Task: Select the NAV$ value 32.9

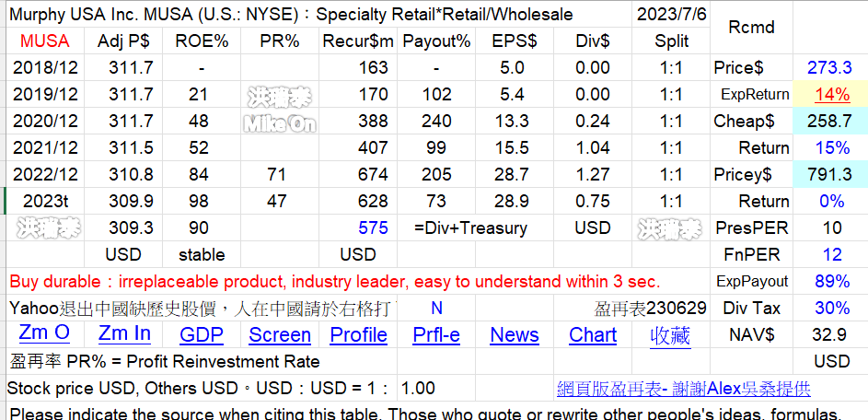Action: 829,334
